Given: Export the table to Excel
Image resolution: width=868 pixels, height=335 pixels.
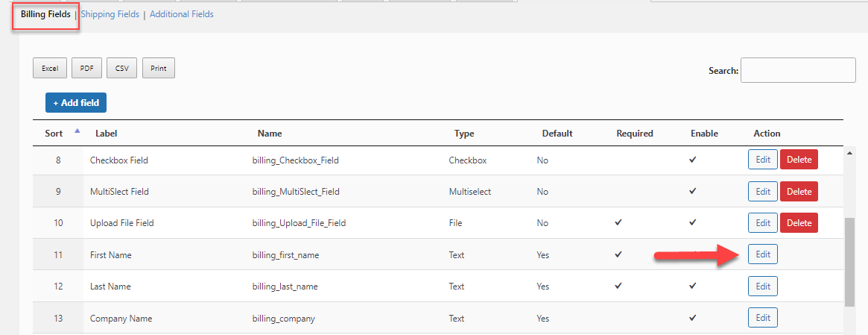Looking at the screenshot, I should 50,69.
